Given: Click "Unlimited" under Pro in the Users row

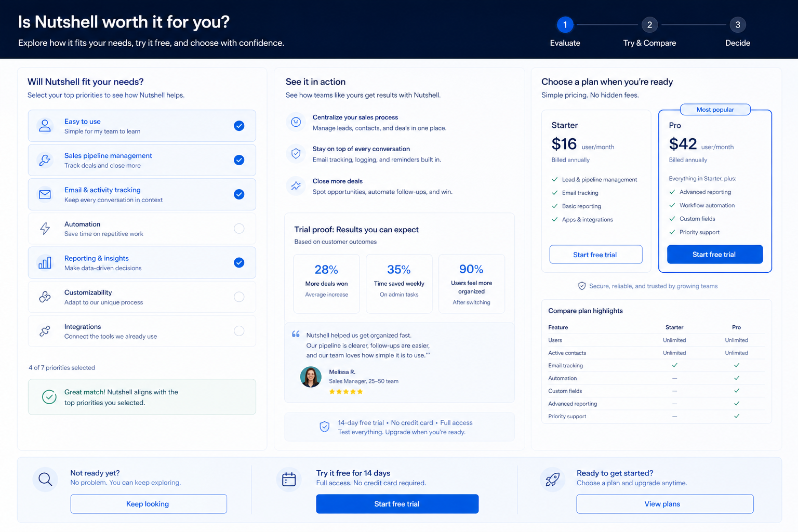Looking at the screenshot, I should coord(737,340).
